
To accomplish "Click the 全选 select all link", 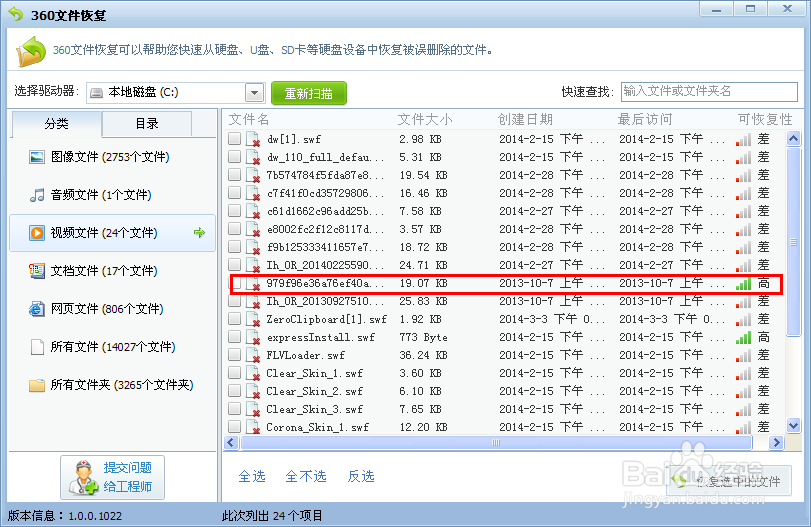I will point(252,476).
